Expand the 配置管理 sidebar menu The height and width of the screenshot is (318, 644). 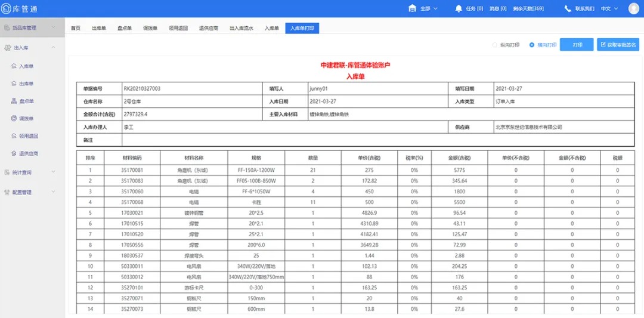pyautogui.click(x=53, y=192)
